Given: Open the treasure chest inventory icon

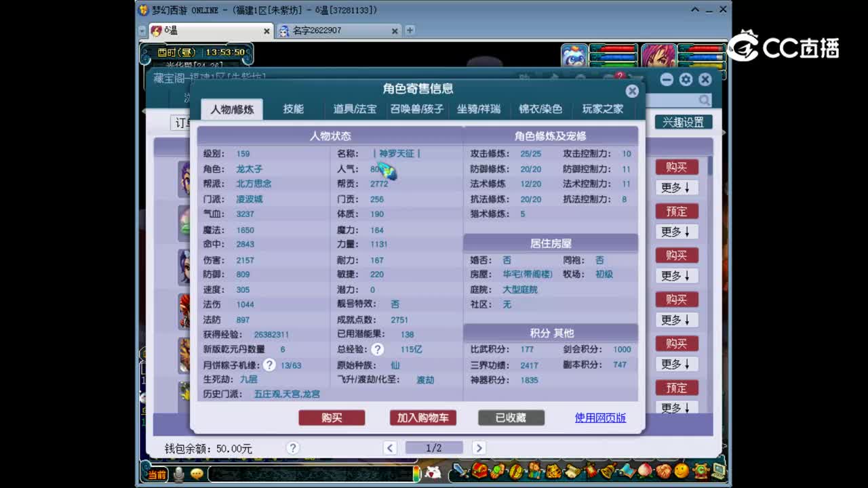Looking at the screenshot, I should [479, 470].
